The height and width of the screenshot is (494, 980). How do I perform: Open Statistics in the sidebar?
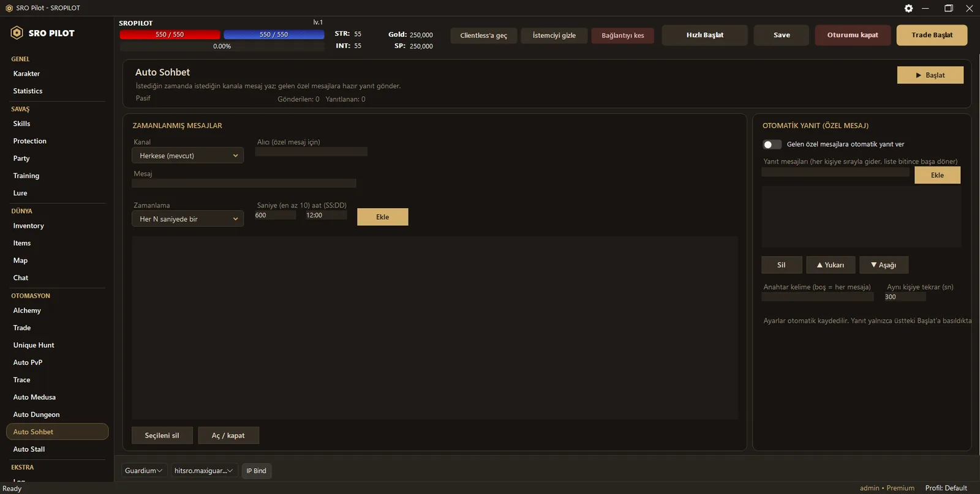(x=28, y=91)
